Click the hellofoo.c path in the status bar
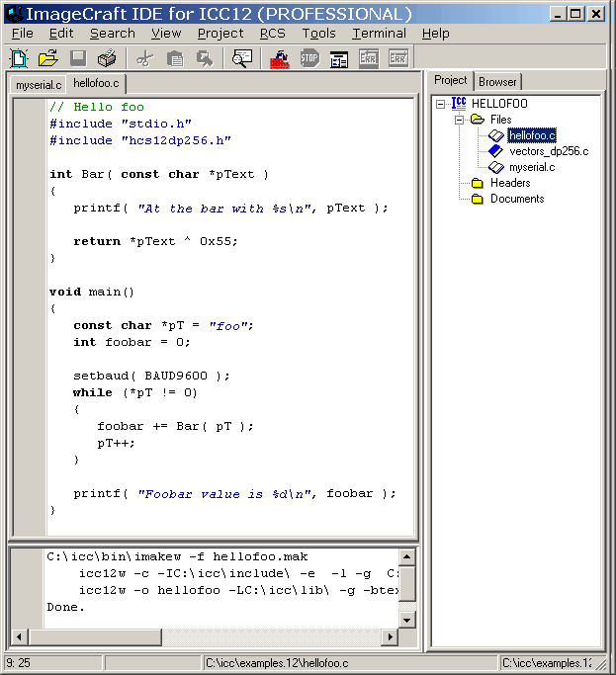The height and width of the screenshot is (675, 616). coord(277,663)
